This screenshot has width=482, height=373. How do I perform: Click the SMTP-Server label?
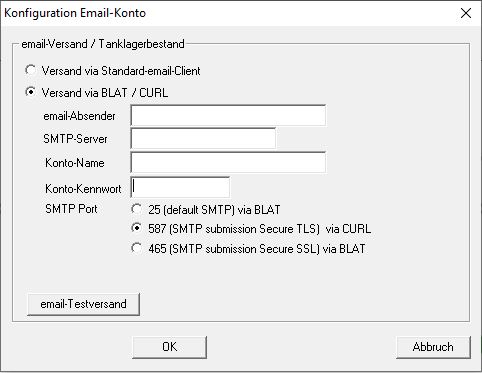pos(75,139)
